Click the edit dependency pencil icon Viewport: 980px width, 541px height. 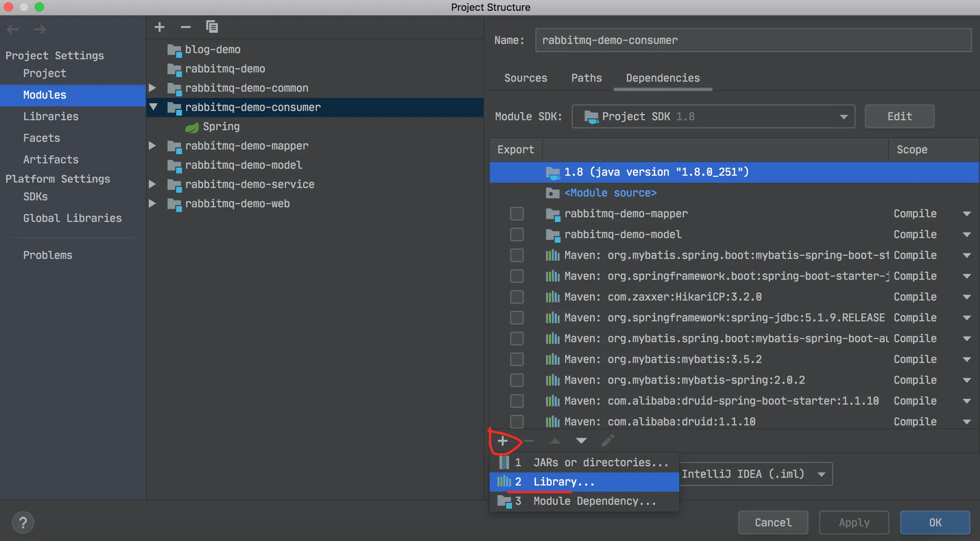(x=608, y=441)
